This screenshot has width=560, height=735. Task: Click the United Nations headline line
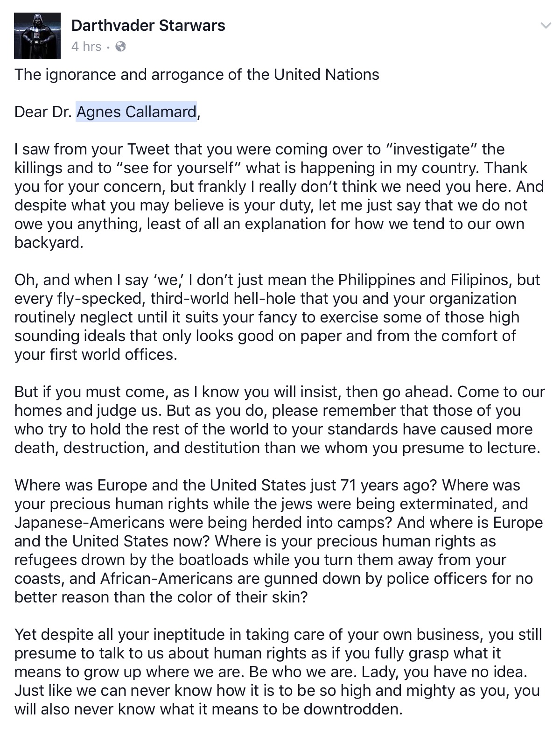point(196,75)
